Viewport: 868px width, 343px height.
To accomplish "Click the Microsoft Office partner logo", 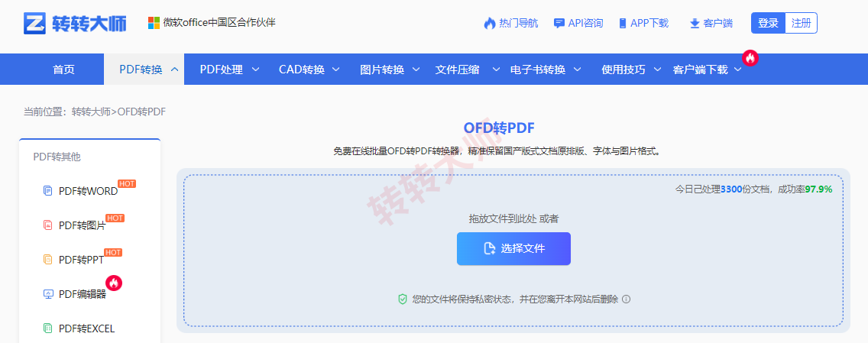I will pyautogui.click(x=154, y=23).
